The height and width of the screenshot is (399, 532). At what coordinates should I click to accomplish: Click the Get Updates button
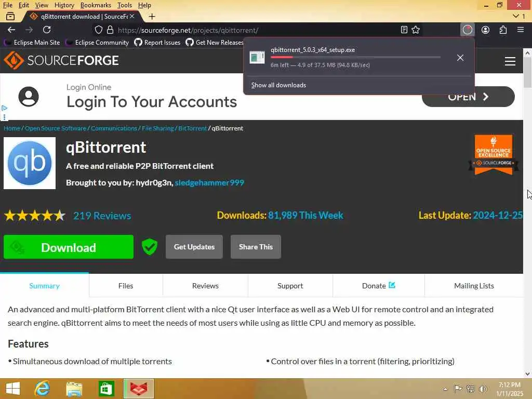(x=194, y=247)
